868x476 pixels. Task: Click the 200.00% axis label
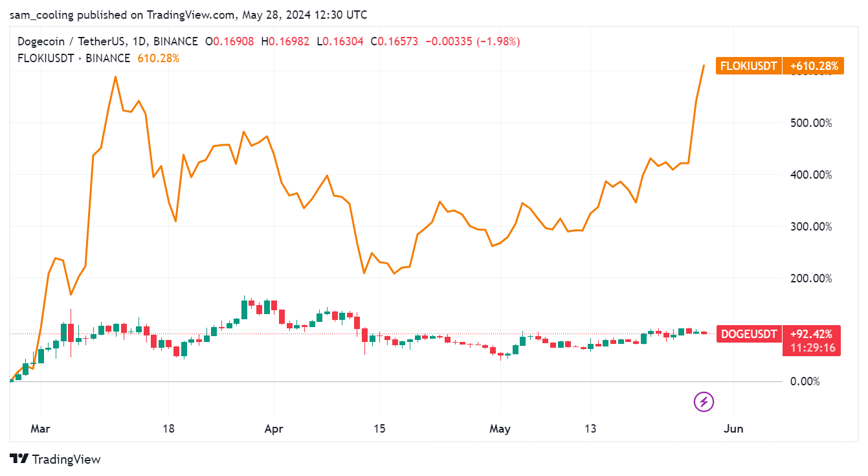811,278
